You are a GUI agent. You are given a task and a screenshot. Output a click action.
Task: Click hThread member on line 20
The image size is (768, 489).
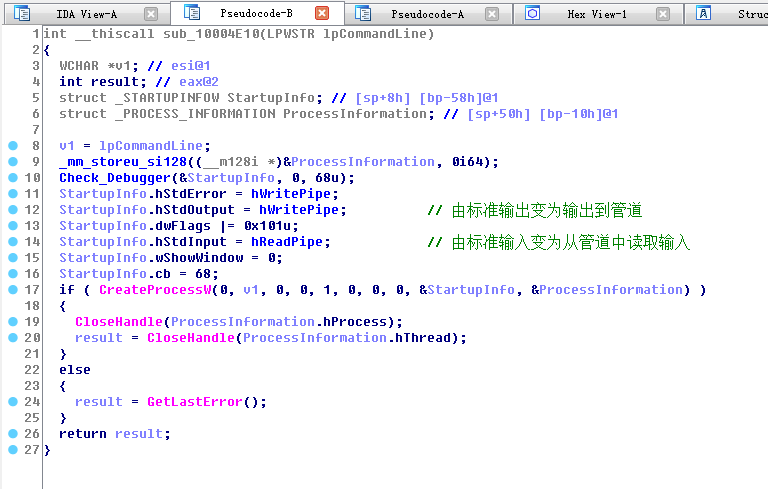(x=423, y=338)
